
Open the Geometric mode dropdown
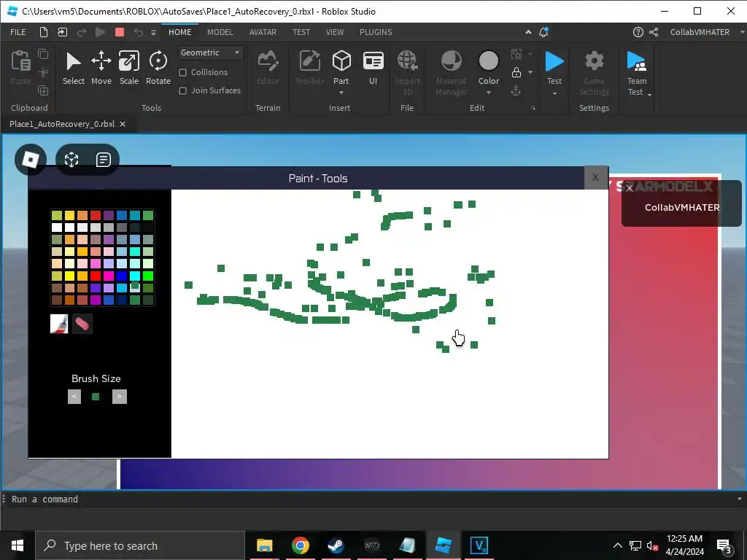coord(211,52)
